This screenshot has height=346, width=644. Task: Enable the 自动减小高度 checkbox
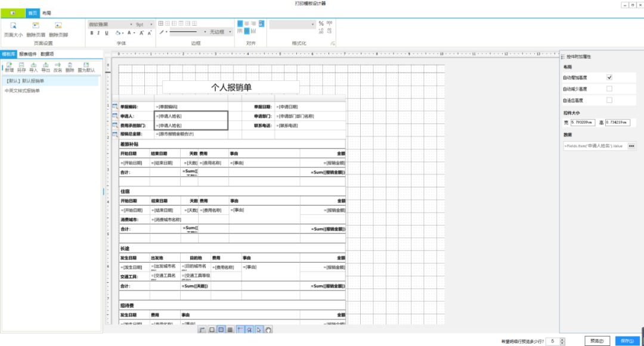[x=609, y=89]
